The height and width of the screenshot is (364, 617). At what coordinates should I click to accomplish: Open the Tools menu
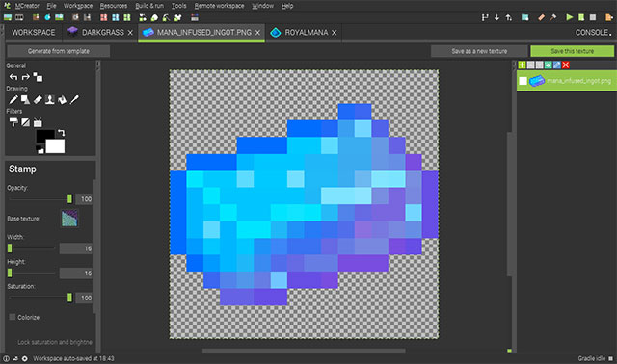tap(178, 6)
